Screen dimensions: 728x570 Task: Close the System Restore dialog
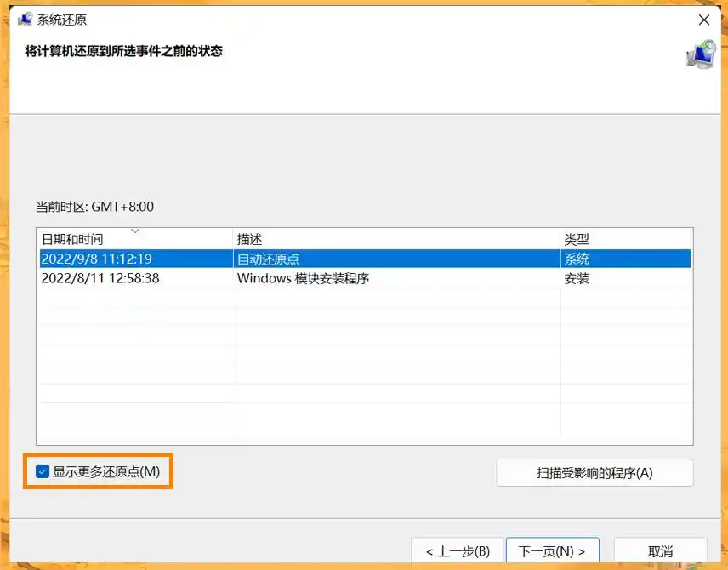[704, 20]
